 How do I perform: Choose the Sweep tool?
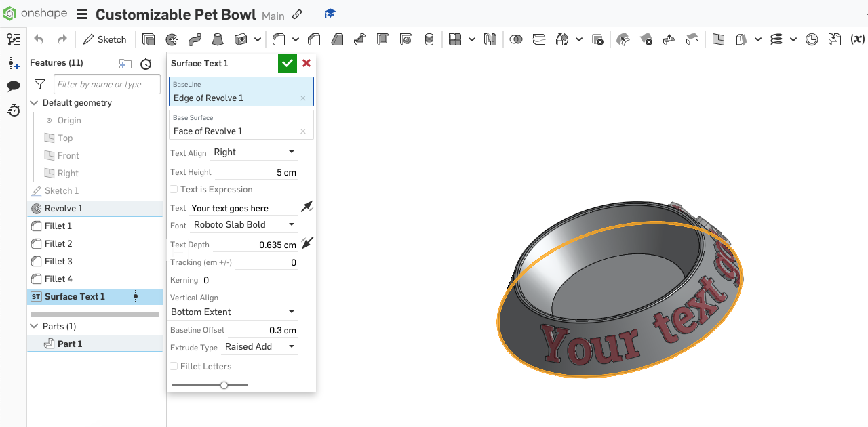point(195,40)
